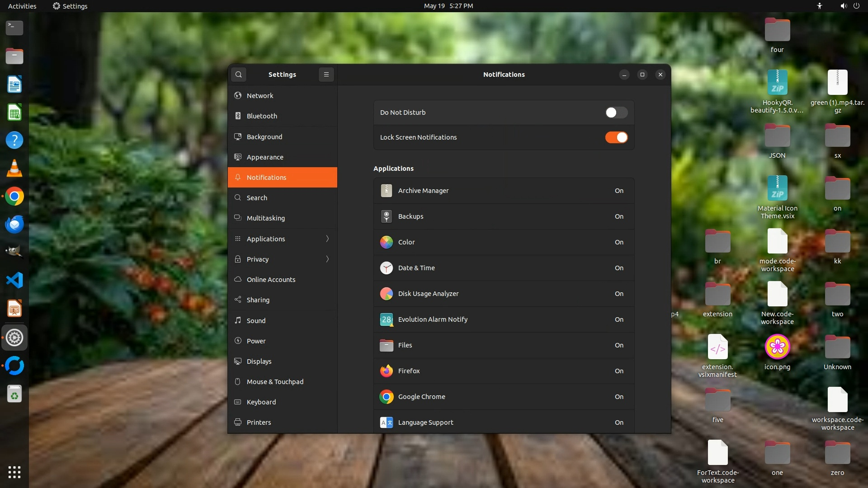This screenshot has height=488, width=868.
Task: Expand the Applications sidebar chevron
Action: pos(327,239)
